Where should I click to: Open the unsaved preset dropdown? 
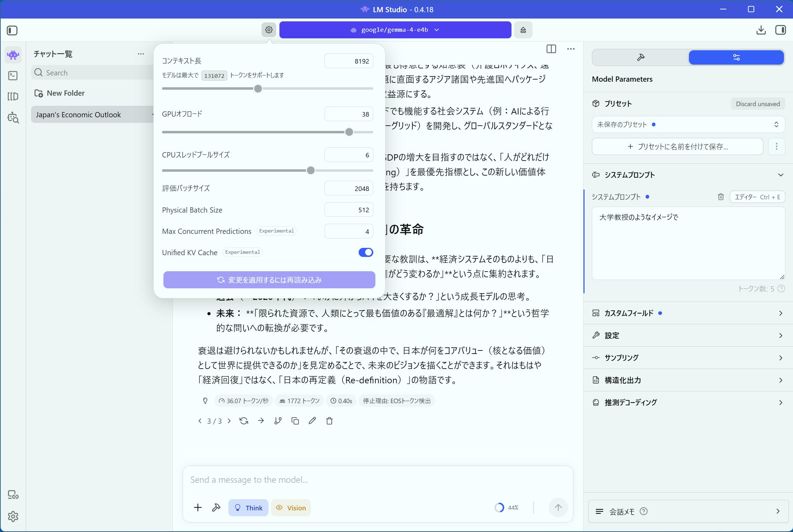[688, 125]
